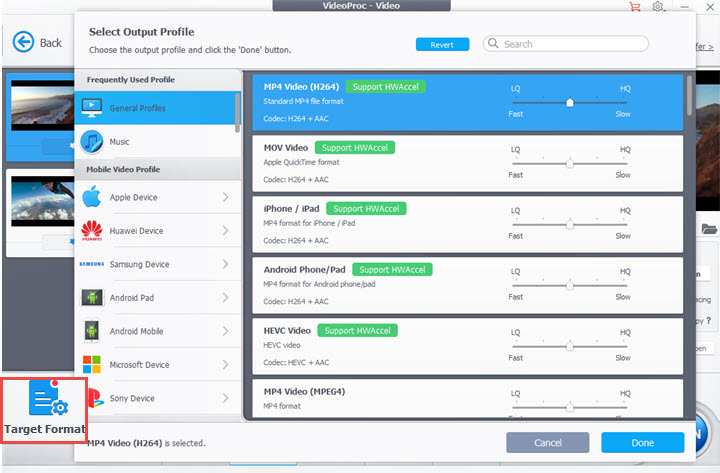Choose the HEVC Video profile
720x473 pixels.
click(467, 346)
